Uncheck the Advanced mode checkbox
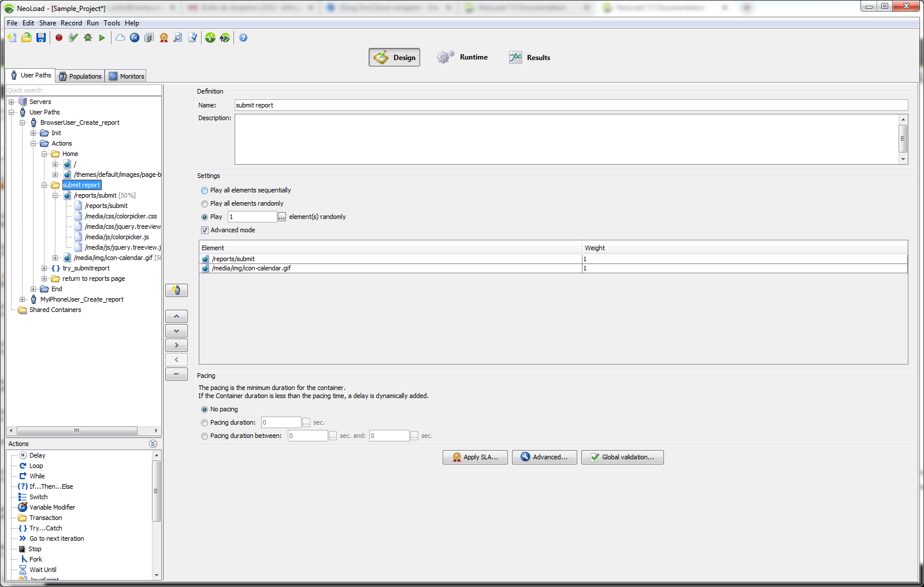This screenshot has width=924, height=587. click(x=205, y=231)
